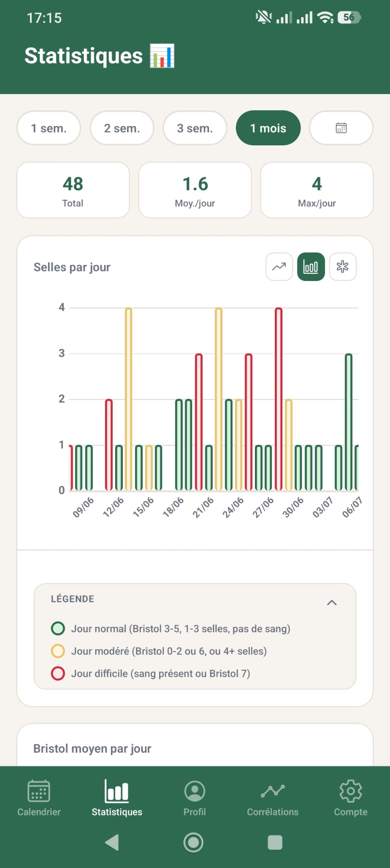Image resolution: width=390 pixels, height=868 pixels.
Task: Tap the Android home button
Action: pyautogui.click(x=194, y=843)
